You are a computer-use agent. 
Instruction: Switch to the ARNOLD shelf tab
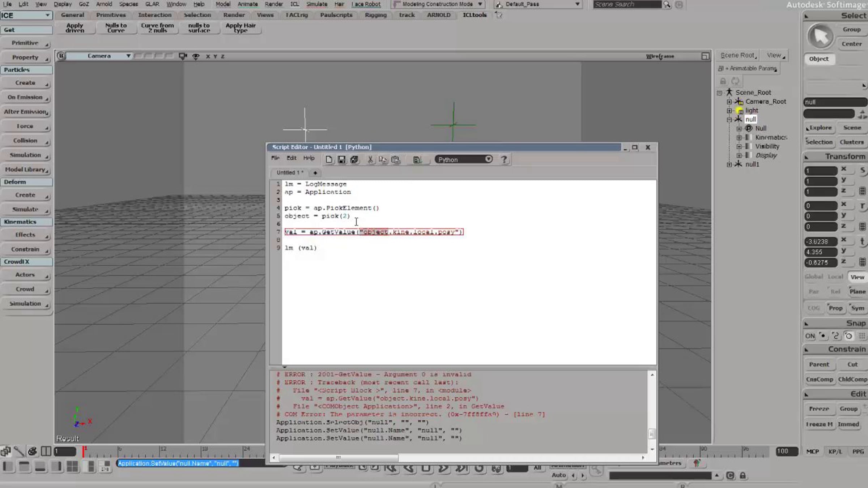[438, 15]
